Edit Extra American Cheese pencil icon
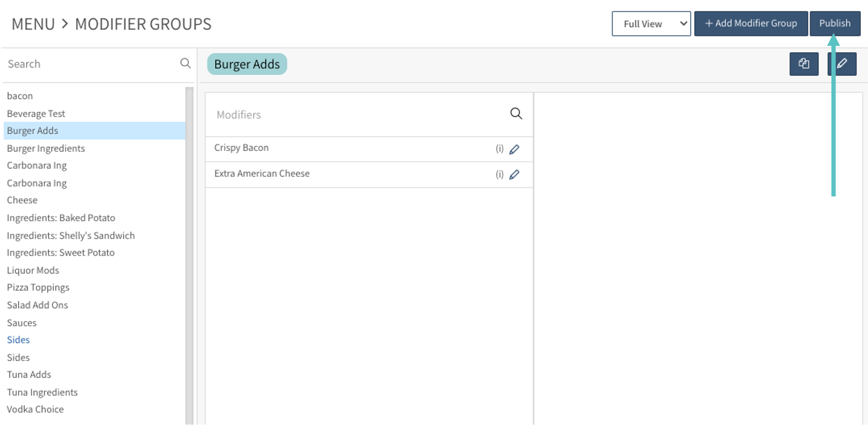This screenshot has width=868, height=425. [514, 174]
